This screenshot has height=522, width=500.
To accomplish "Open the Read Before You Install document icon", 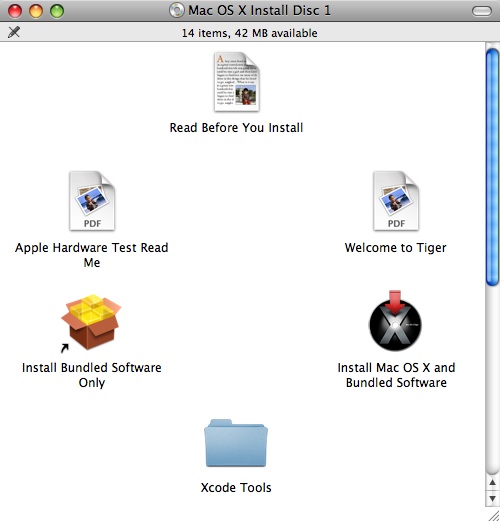I will [x=236, y=82].
